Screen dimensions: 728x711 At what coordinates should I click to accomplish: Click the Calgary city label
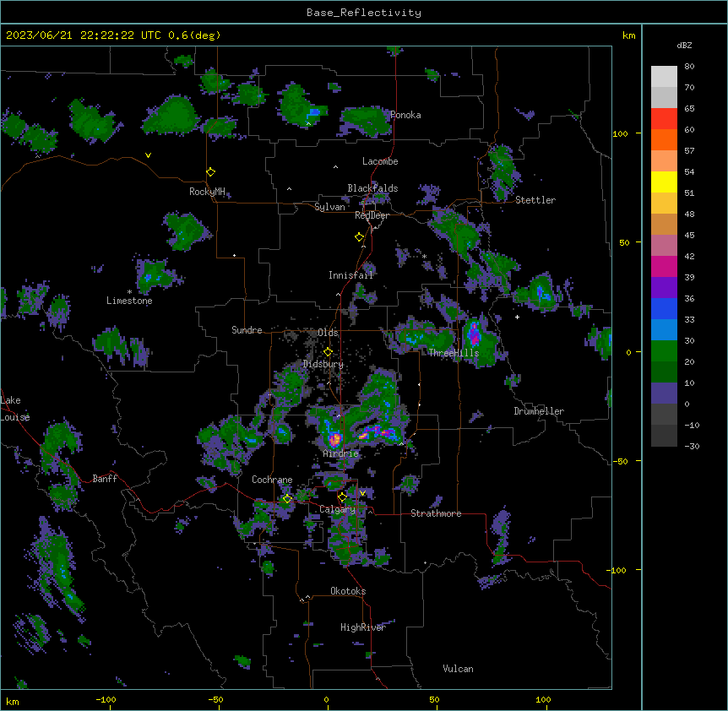coord(337,509)
